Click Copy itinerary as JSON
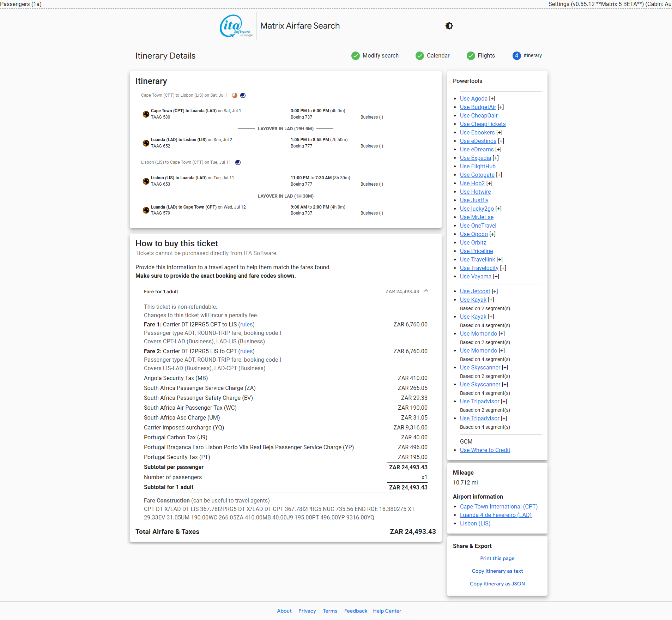This screenshot has height=620, width=672. point(497,584)
